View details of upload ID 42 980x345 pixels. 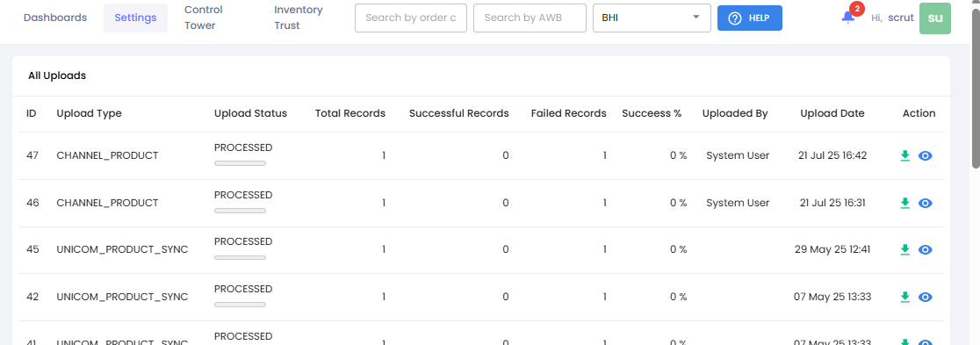coord(926,297)
